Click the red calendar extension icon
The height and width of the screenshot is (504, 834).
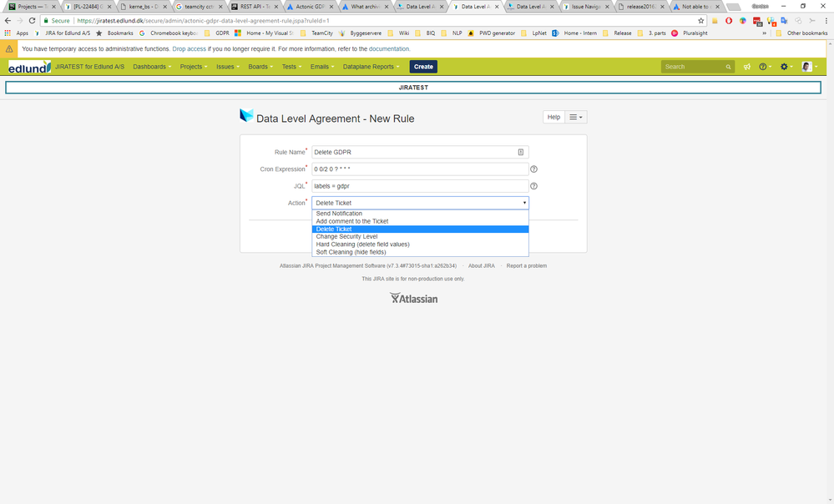[757, 21]
